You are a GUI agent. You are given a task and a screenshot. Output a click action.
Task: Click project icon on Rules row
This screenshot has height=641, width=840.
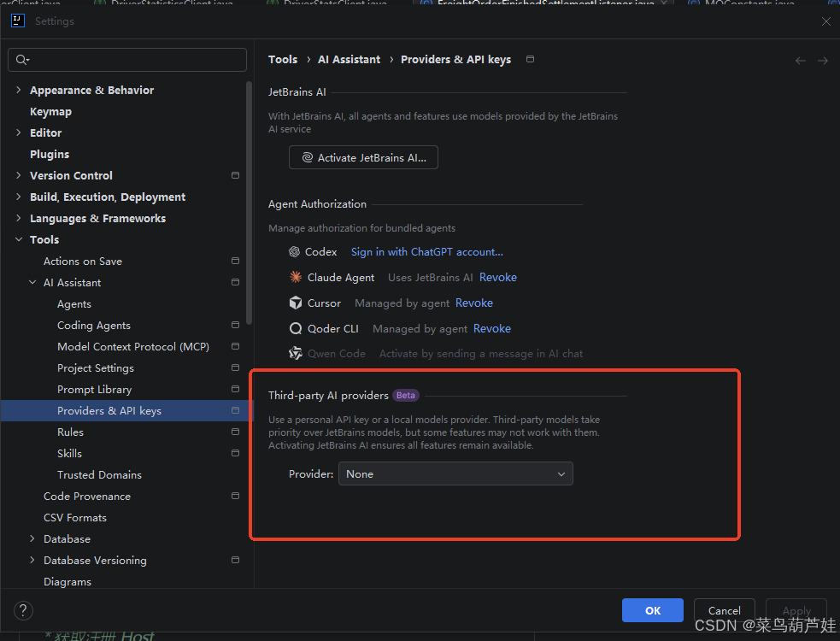click(x=235, y=432)
